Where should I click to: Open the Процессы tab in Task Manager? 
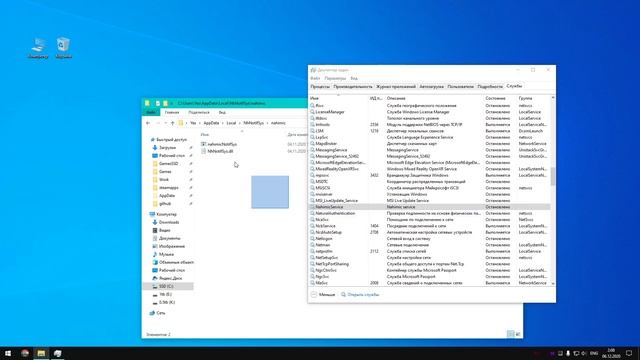tap(320, 87)
